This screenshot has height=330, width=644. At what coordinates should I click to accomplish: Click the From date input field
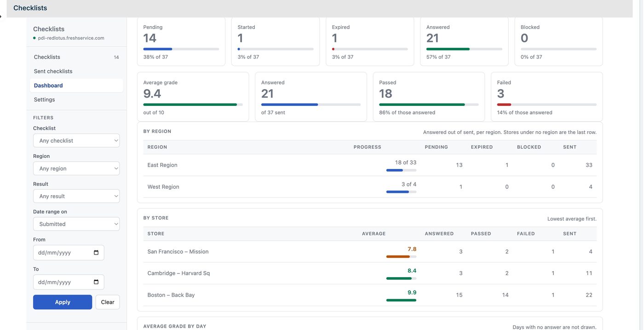pos(69,253)
